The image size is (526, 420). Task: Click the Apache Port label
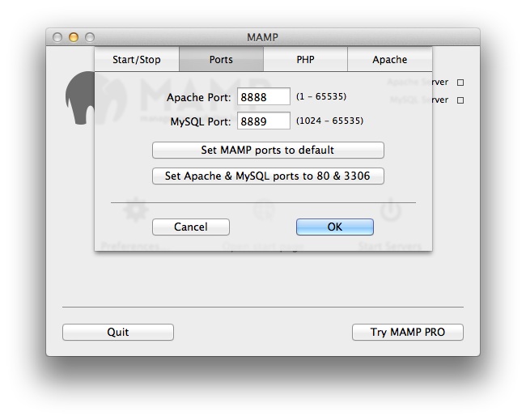(199, 97)
